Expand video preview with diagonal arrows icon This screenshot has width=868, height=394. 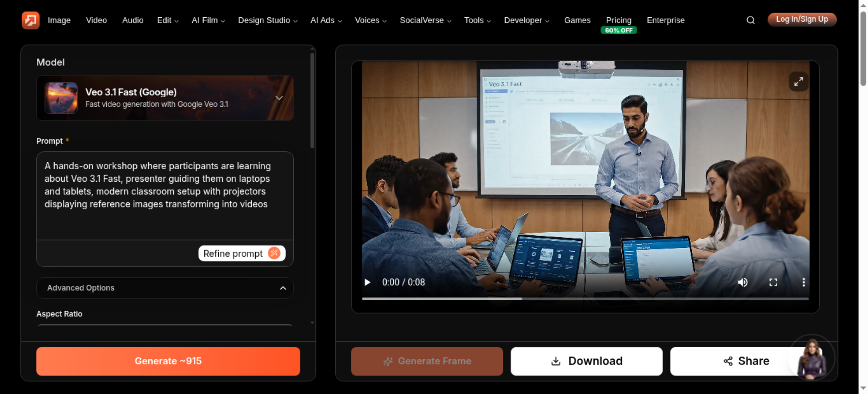click(x=799, y=82)
